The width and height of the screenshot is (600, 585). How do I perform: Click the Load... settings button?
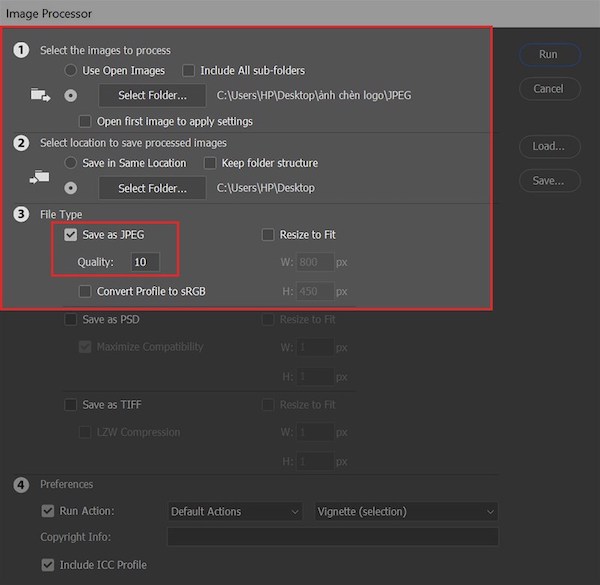pyautogui.click(x=548, y=146)
